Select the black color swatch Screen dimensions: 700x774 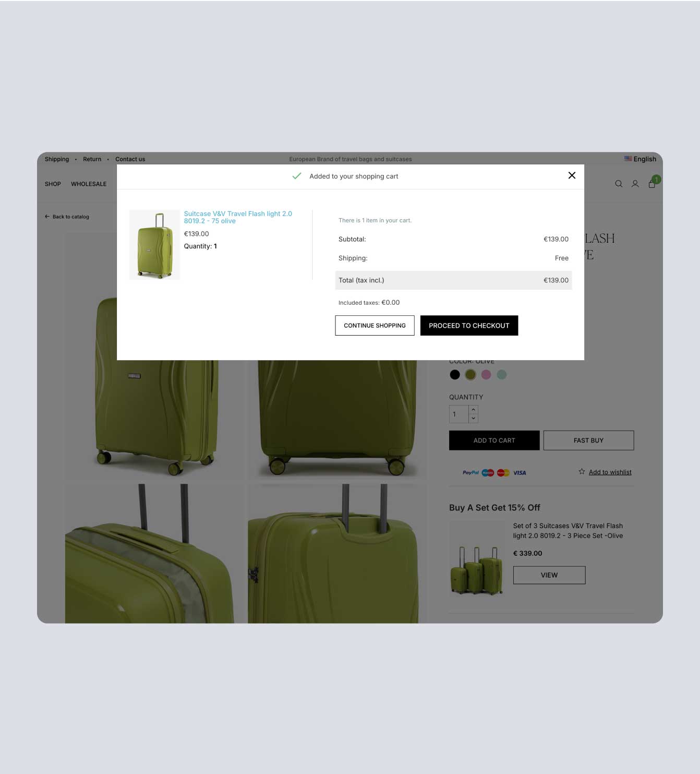coord(455,375)
